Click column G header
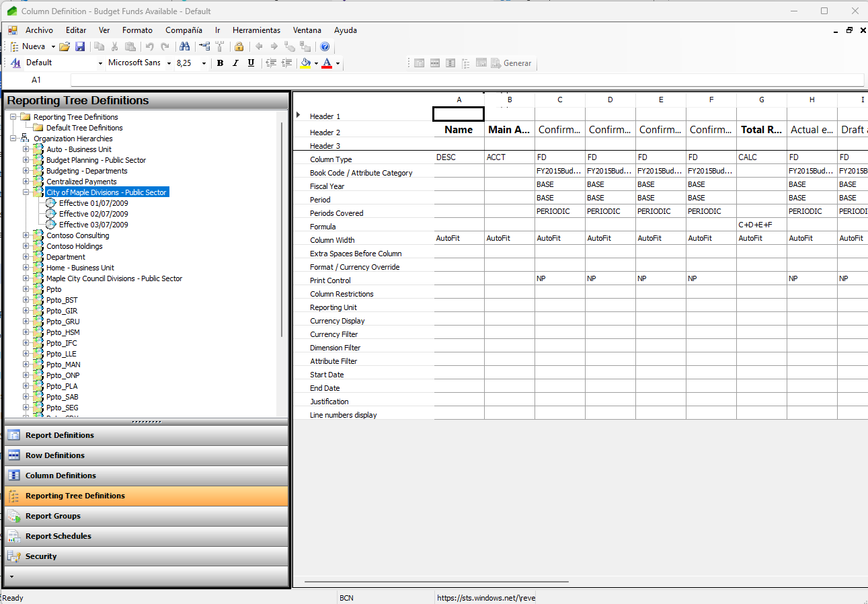The image size is (868, 604). pos(762,100)
